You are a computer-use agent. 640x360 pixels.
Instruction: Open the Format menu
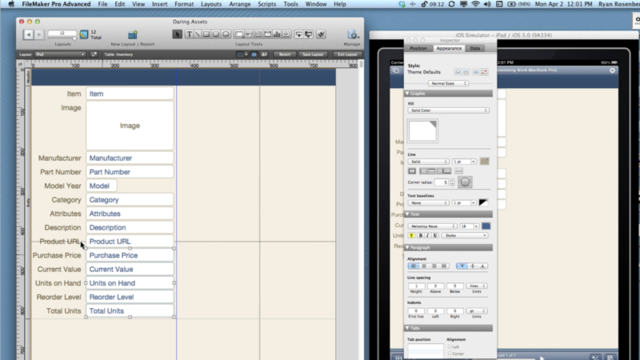click(x=184, y=4)
